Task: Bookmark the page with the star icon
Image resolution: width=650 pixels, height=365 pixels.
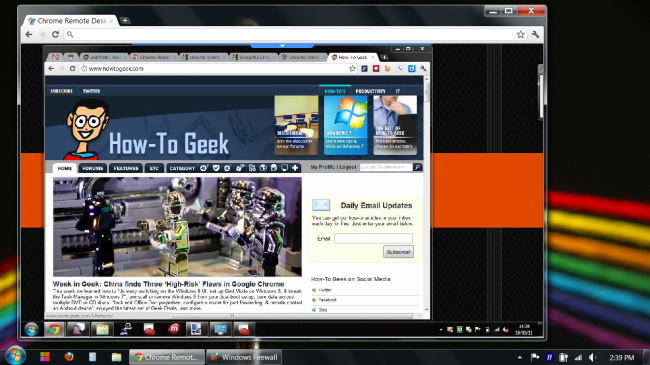Action: pos(521,34)
